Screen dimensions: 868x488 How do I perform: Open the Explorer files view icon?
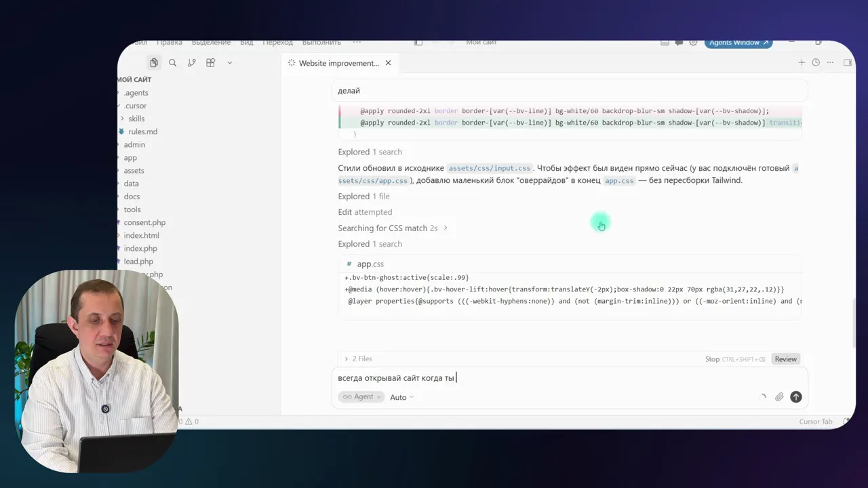[154, 63]
